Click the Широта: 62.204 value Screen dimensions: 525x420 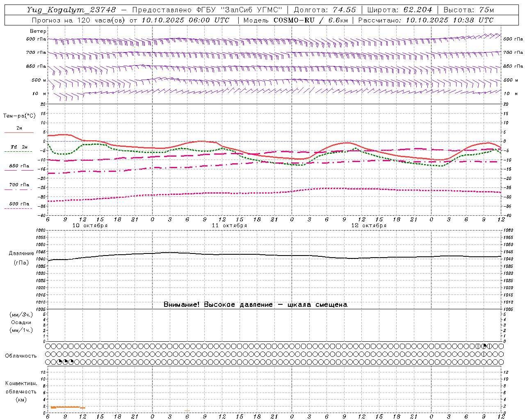tap(399, 10)
